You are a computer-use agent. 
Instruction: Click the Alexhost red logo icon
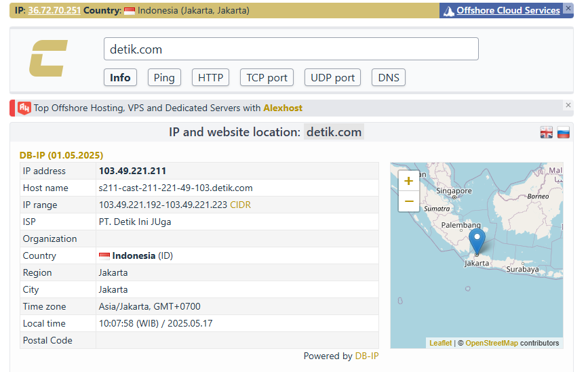24,108
